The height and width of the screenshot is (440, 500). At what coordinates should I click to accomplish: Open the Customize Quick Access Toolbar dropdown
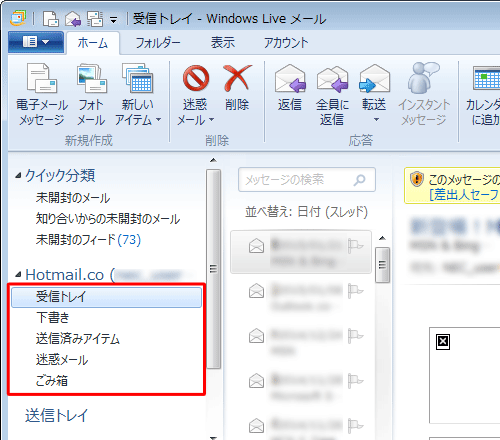pos(113,20)
